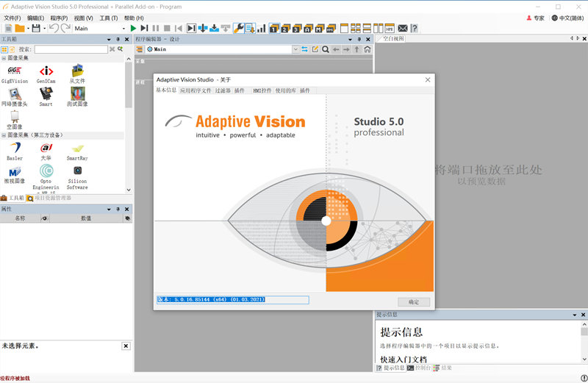The width and height of the screenshot is (588, 383).
Task: Open the 工具箱 panel options arrow
Action: pyautogui.click(x=109, y=39)
